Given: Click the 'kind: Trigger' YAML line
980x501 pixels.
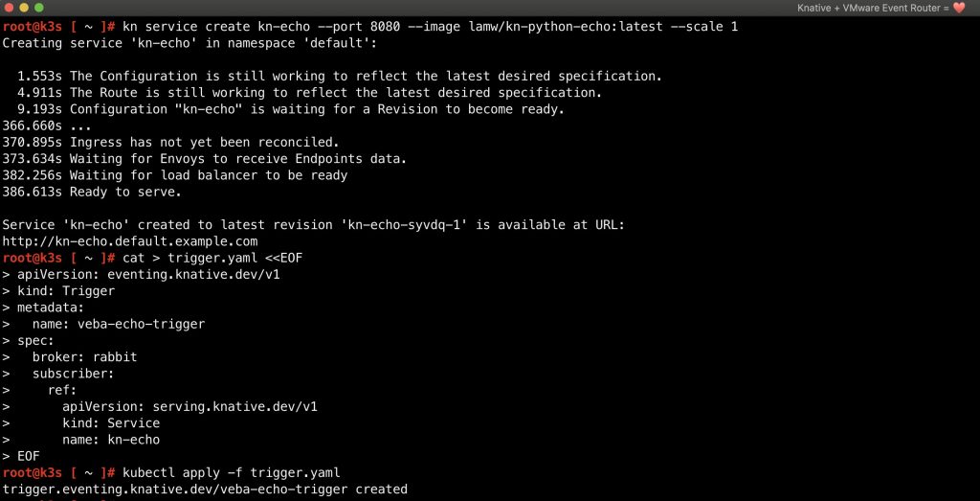Looking at the screenshot, I should coord(66,290).
